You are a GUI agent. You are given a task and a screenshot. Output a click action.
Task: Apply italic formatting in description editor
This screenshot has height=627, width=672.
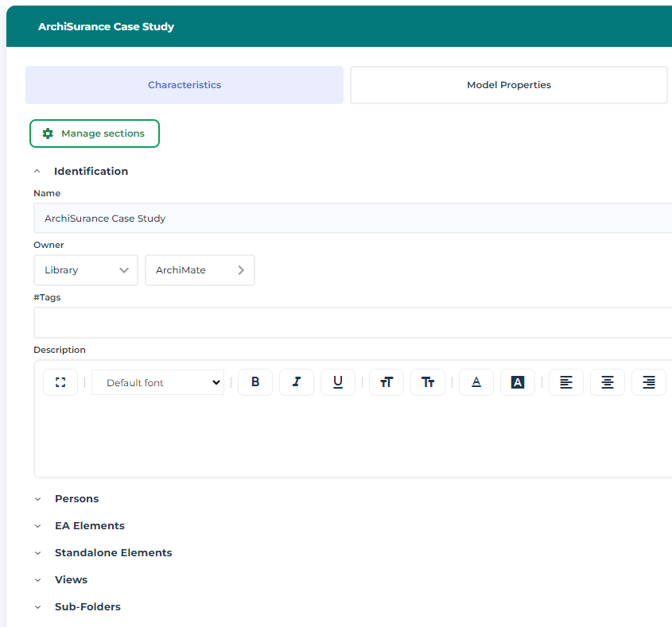click(297, 382)
